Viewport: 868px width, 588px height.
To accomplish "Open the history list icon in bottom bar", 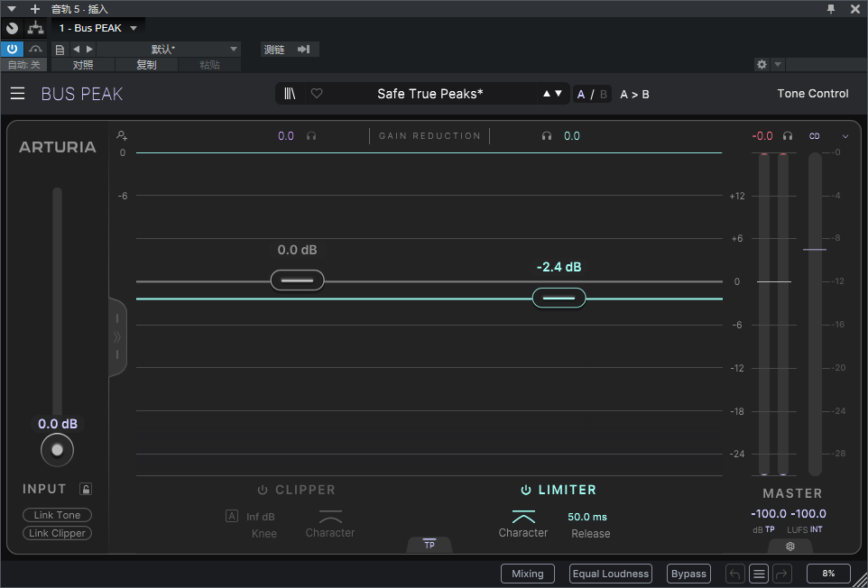I will tap(760, 574).
